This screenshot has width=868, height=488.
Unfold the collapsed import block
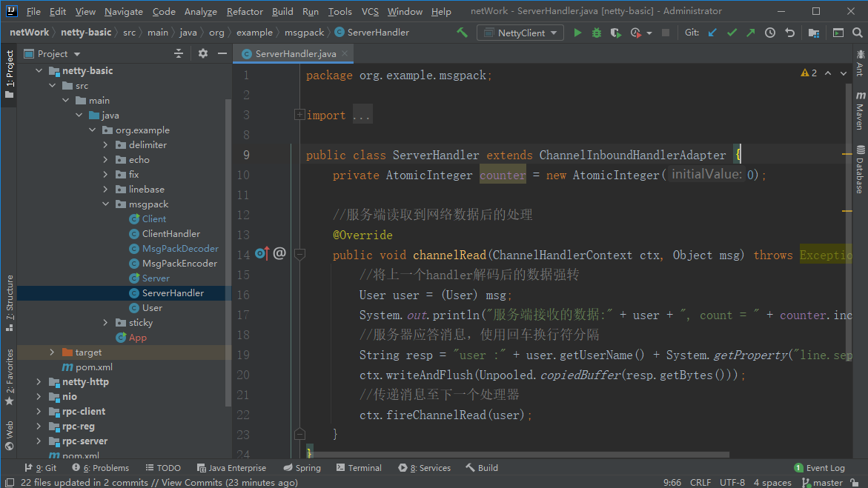299,115
